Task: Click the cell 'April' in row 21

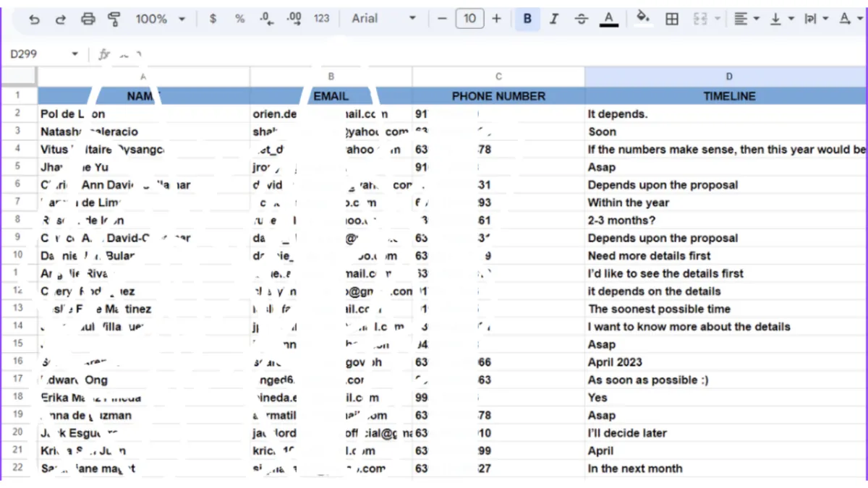Action: click(x=726, y=450)
